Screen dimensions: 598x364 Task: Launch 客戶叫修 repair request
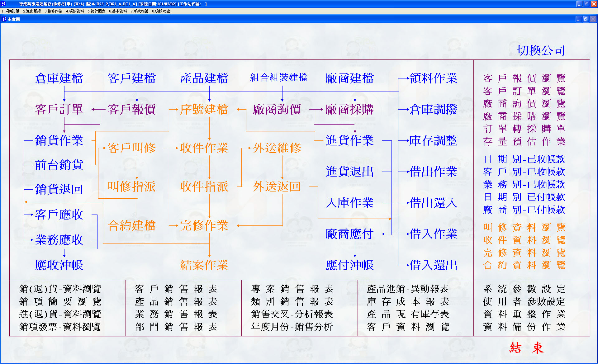131,148
